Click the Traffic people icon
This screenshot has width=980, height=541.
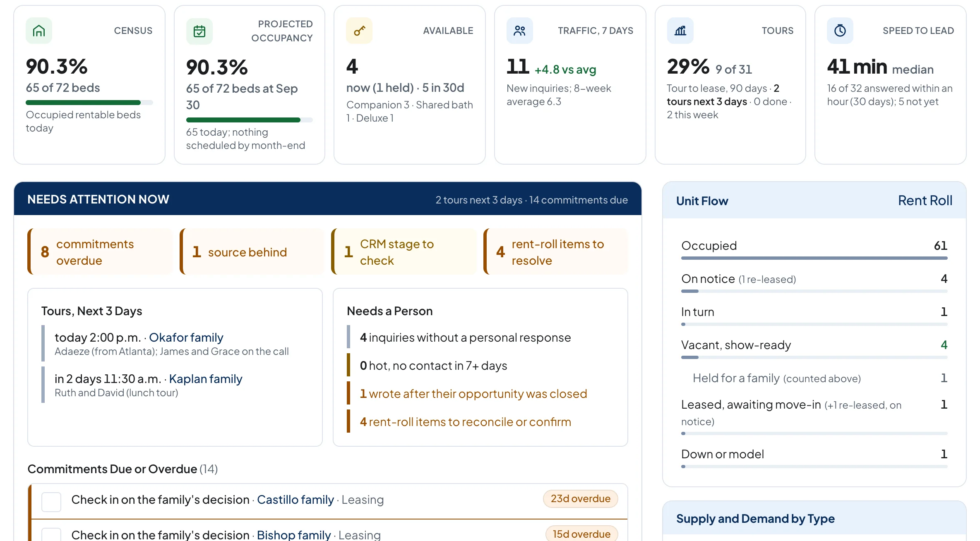pyautogui.click(x=520, y=31)
